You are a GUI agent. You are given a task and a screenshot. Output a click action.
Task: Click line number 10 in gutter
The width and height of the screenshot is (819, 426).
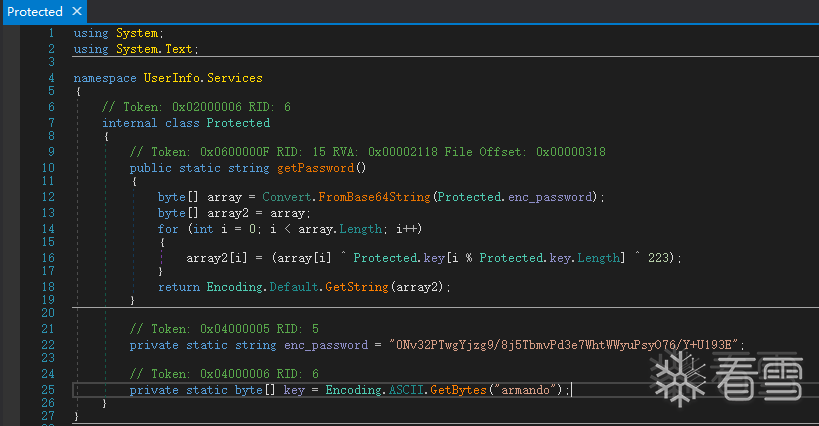coord(49,167)
